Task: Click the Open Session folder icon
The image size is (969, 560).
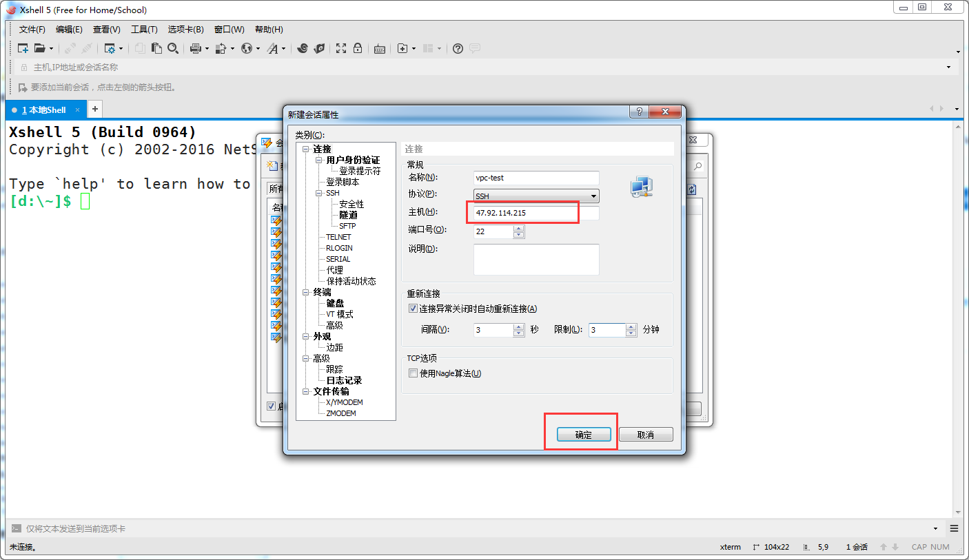Action: [x=40, y=48]
